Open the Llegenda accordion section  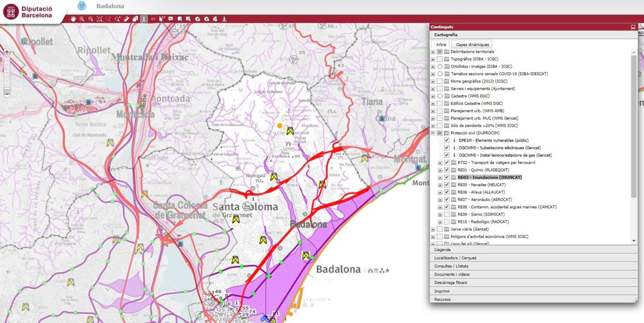point(442,249)
